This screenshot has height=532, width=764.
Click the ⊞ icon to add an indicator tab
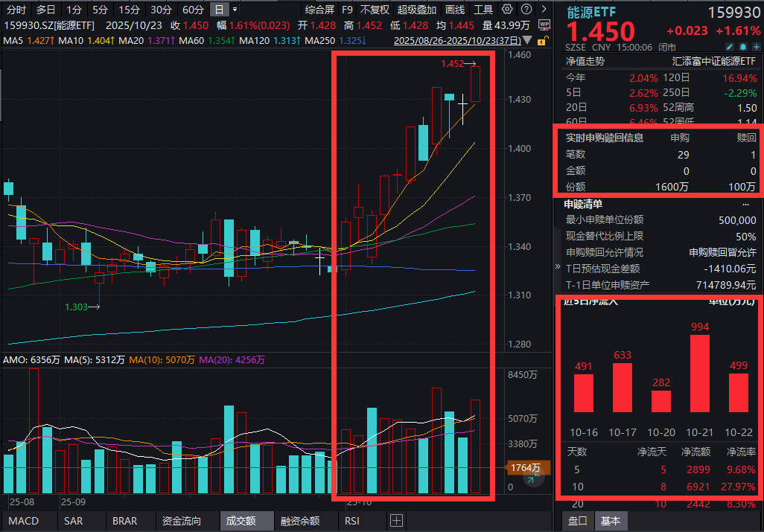click(395, 521)
